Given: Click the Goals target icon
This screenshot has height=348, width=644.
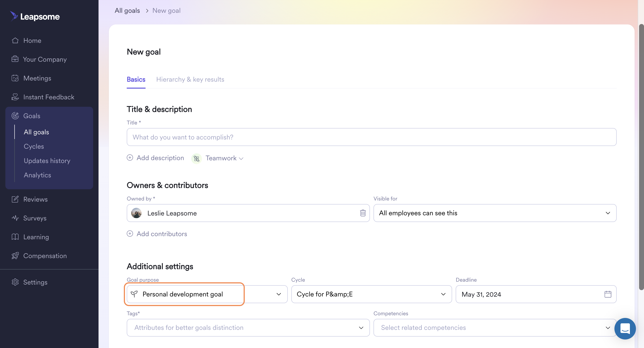Looking at the screenshot, I should coord(15,116).
